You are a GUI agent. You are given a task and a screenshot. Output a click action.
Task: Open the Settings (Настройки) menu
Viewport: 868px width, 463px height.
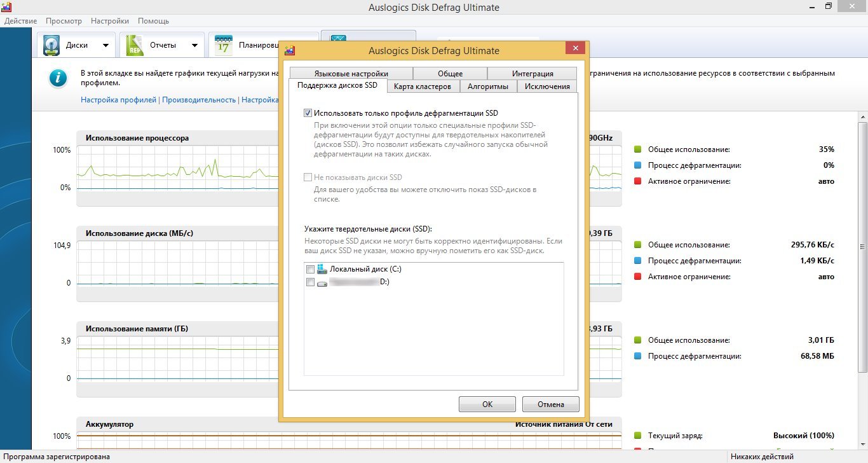click(x=109, y=21)
